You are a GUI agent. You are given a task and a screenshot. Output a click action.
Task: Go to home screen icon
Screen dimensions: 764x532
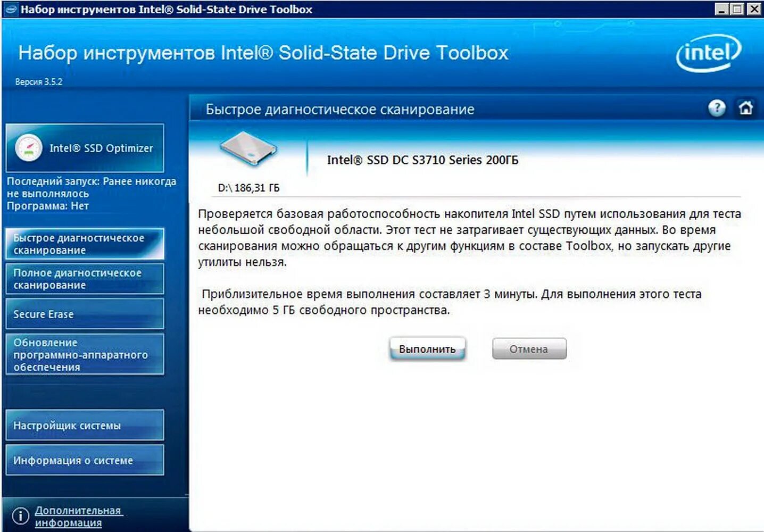coord(745,108)
